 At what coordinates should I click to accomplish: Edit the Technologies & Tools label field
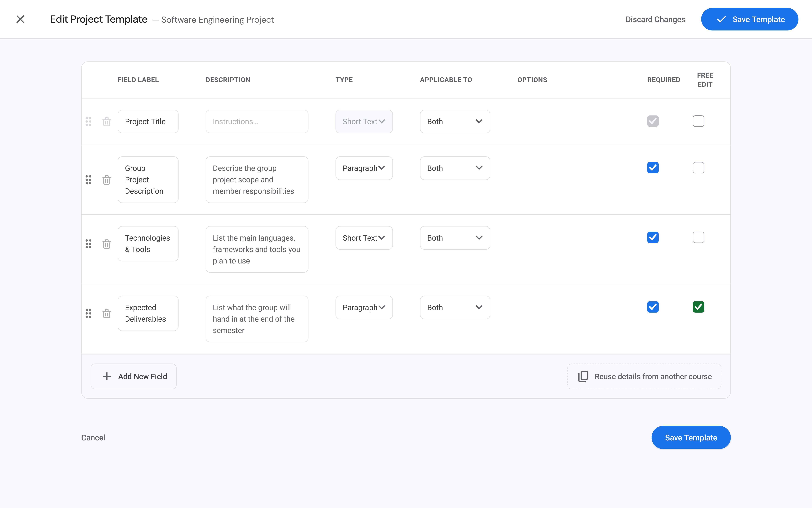(148, 244)
